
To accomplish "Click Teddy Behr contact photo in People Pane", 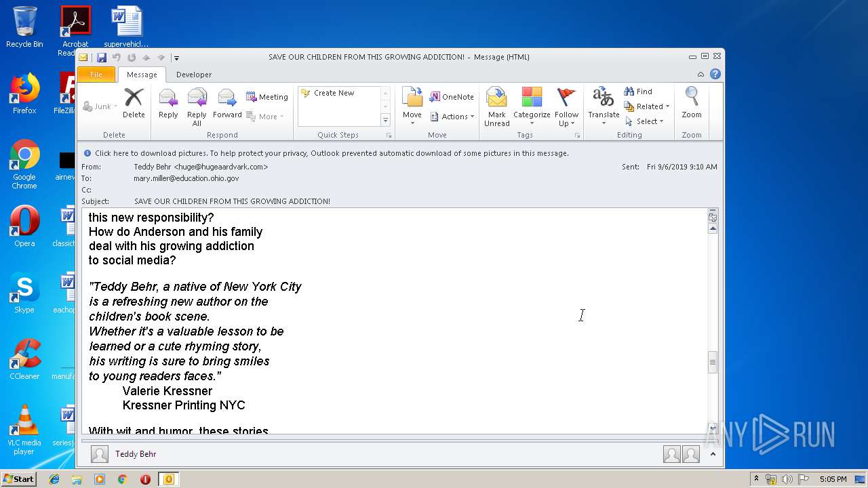I will tap(100, 454).
